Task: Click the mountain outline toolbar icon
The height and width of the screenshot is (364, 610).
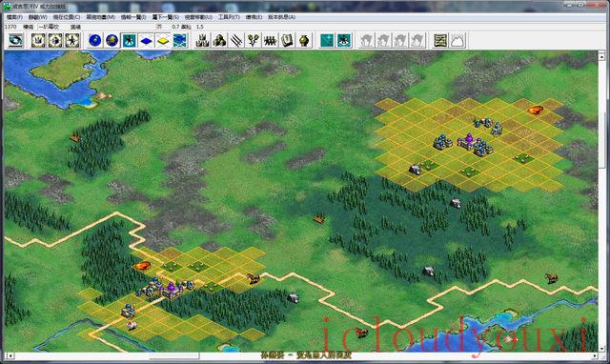Action: (457, 40)
